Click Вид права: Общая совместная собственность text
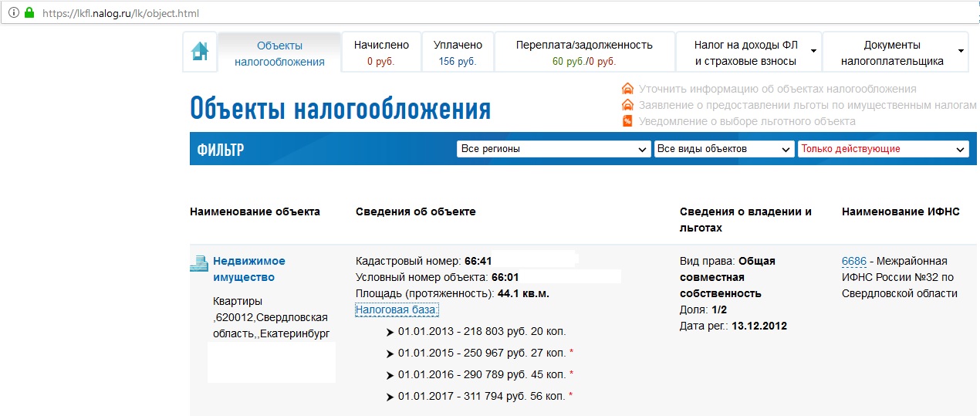980x416 pixels. [x=728, y=277]
